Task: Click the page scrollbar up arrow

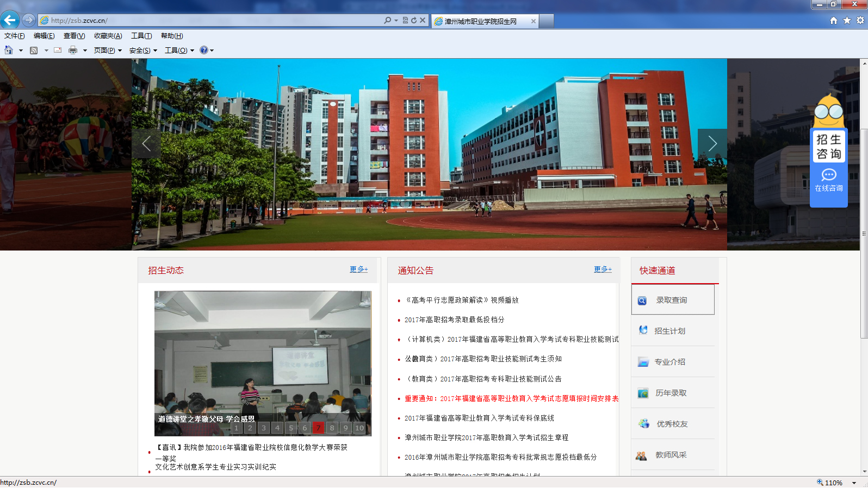Action: click(x=864, y=63)
